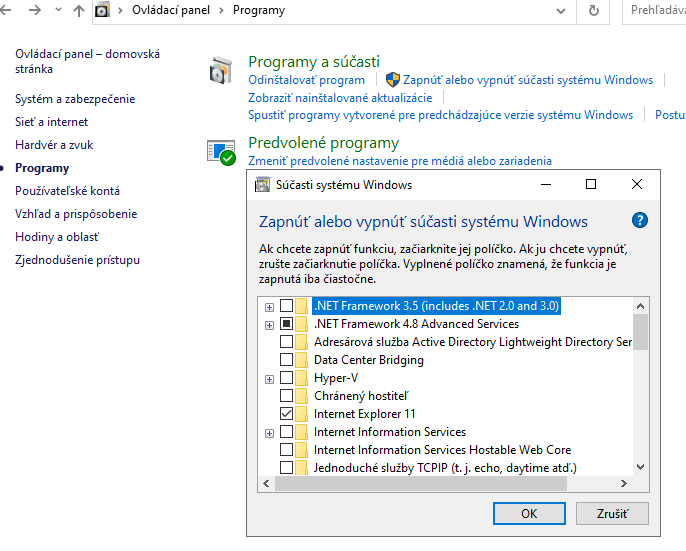The width and height of the screenshot is (686, 551).
Task: Go back with the Back arrow
Action: (5, 10)
